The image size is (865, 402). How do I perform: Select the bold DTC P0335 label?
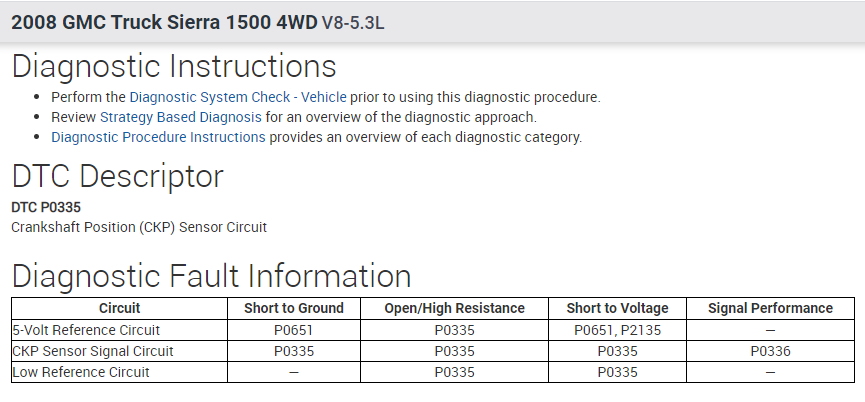(46, 207)
